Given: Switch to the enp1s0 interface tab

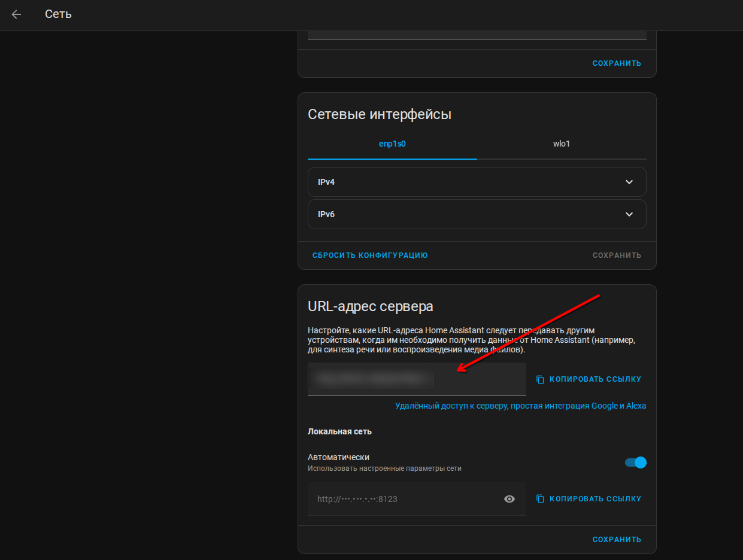Looking at the screenshot, I should [392, 144].
